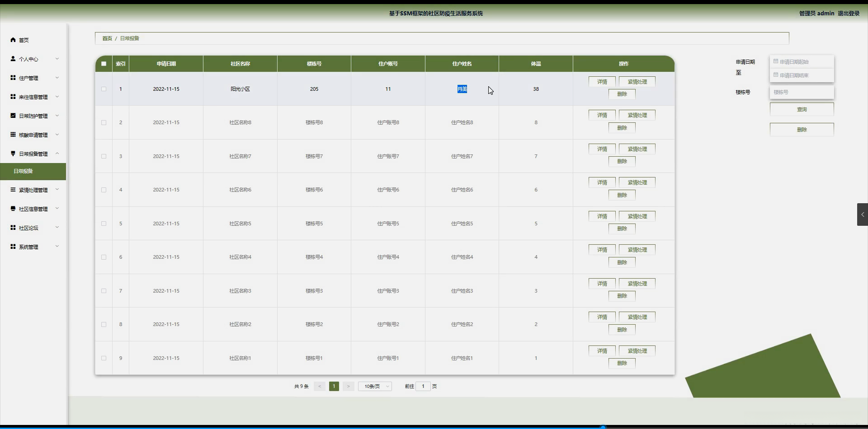Click 紧情处理 for row 社区名称7
Image resolution: width=868 pixels, height=429 pixels.
coord(637,149)
